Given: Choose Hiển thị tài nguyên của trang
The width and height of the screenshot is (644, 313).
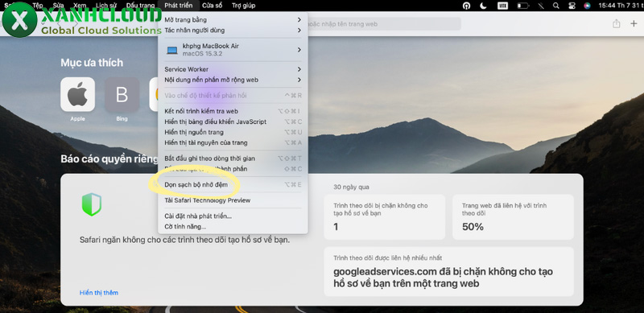Looking at the screenshot, I should [233, 142].
